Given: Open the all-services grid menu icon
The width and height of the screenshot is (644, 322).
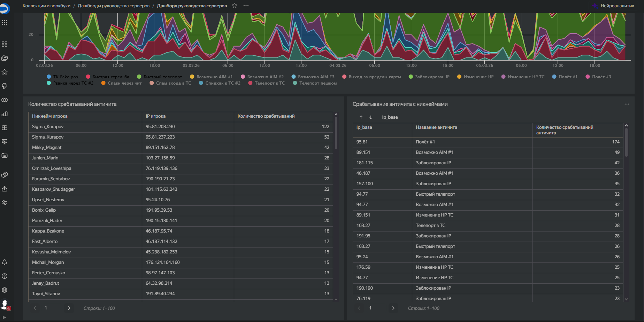Looking at the screenshot, I should click(5, 23).
